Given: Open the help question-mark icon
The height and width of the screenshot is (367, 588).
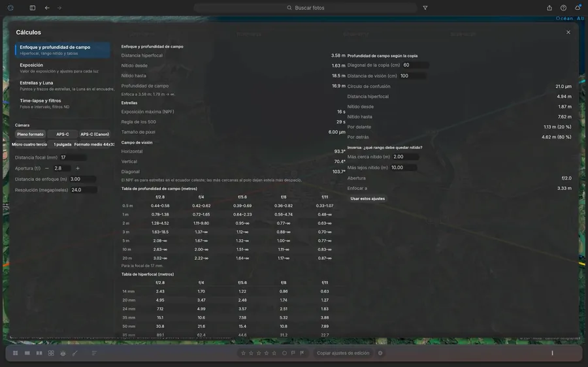Looking at the screenshot, I should (563, 8).
